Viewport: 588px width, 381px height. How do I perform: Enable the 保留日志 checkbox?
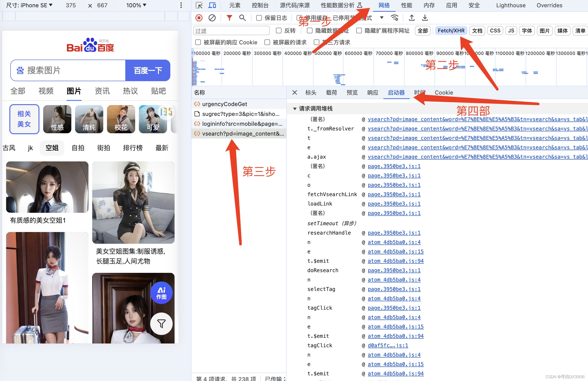pyautogui.click(x=259, y=18)
